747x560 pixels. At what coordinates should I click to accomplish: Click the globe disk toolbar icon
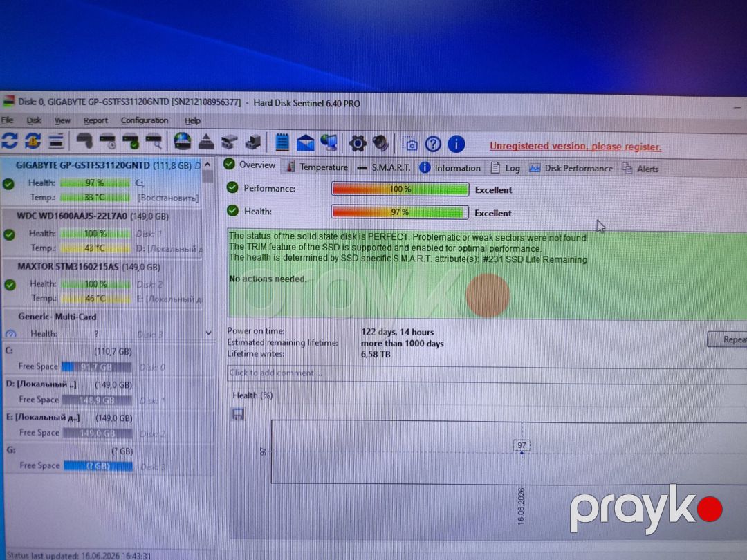[183, 142]
